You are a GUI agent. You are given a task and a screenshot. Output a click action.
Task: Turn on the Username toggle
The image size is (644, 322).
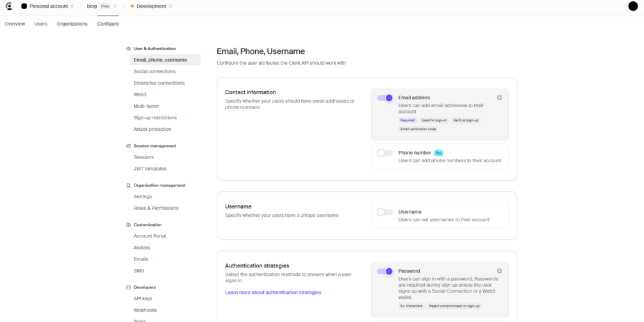[x=385, y=212]
